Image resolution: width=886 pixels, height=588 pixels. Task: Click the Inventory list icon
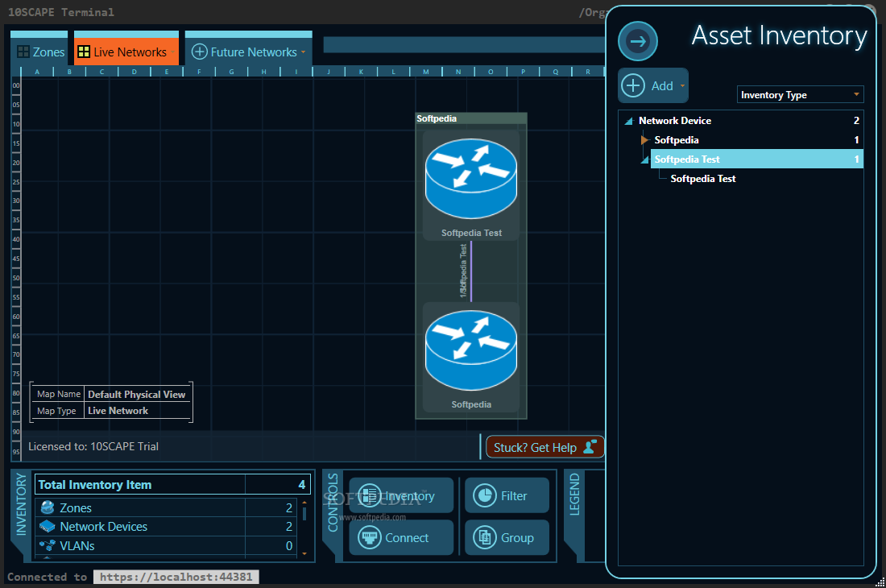(x=370, y=495)
